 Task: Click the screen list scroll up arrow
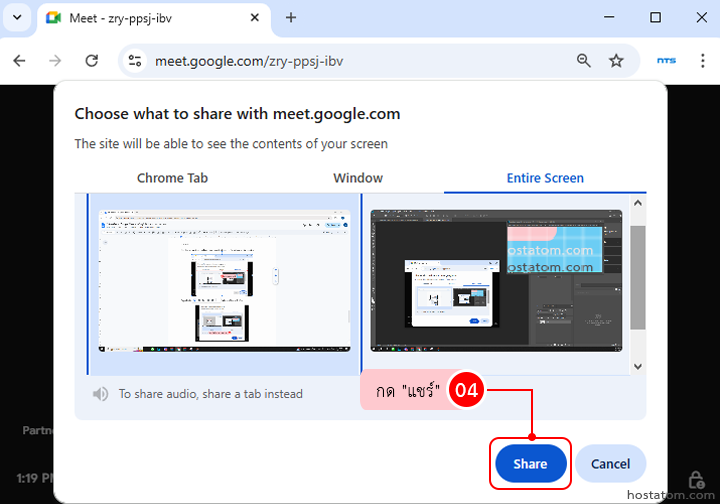click(x=638, y=203)
